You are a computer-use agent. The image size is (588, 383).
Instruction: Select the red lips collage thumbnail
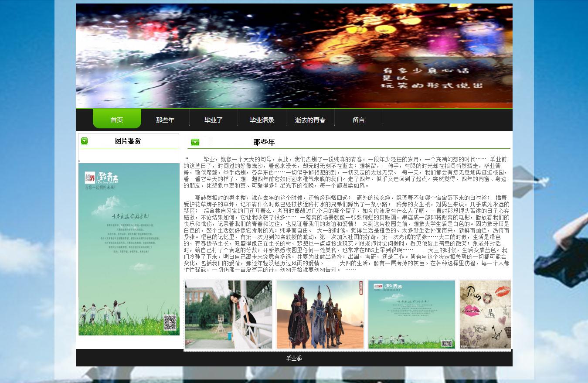coord(485,314)
